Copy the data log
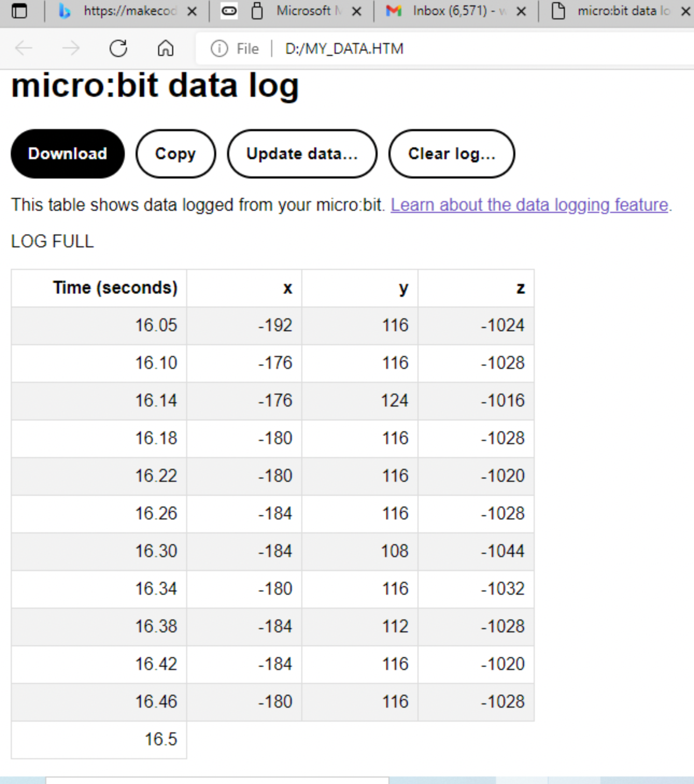The width and height of the screenshot is (694, 784). pos(175,154)
